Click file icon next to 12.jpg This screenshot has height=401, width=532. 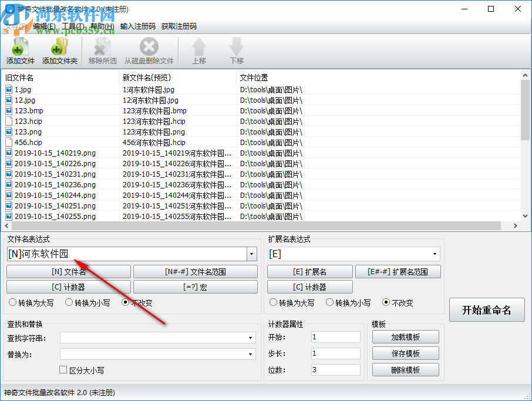9,100
